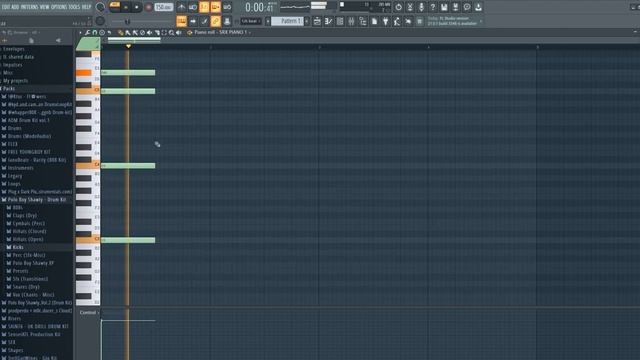Close all windows icon
The width and height of the screenshot is (640, 360).
click(x=408, y=21)
